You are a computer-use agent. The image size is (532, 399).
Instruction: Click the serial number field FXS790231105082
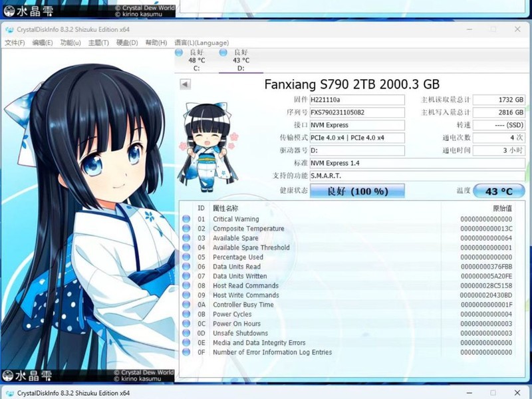tap(357, 112)
